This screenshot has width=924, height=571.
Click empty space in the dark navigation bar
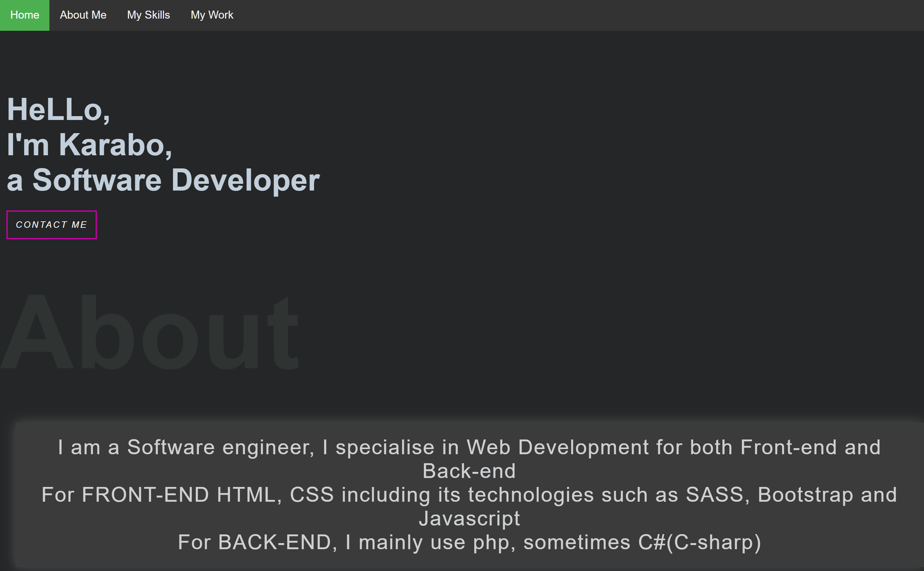[x=566, y=15]
